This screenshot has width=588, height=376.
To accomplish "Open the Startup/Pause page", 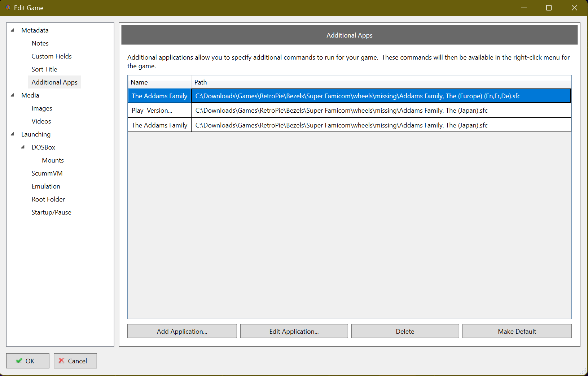I will [52, 212].
